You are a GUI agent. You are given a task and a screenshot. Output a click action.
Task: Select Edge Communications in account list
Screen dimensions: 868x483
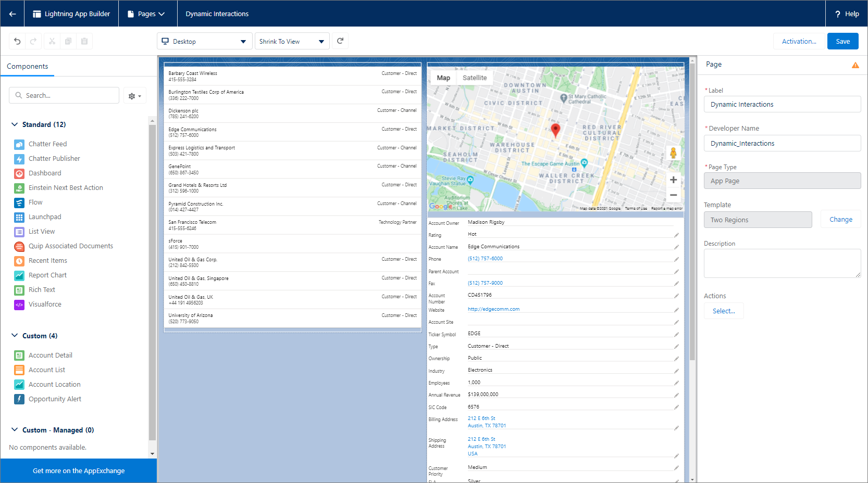[x=292, y=132]
